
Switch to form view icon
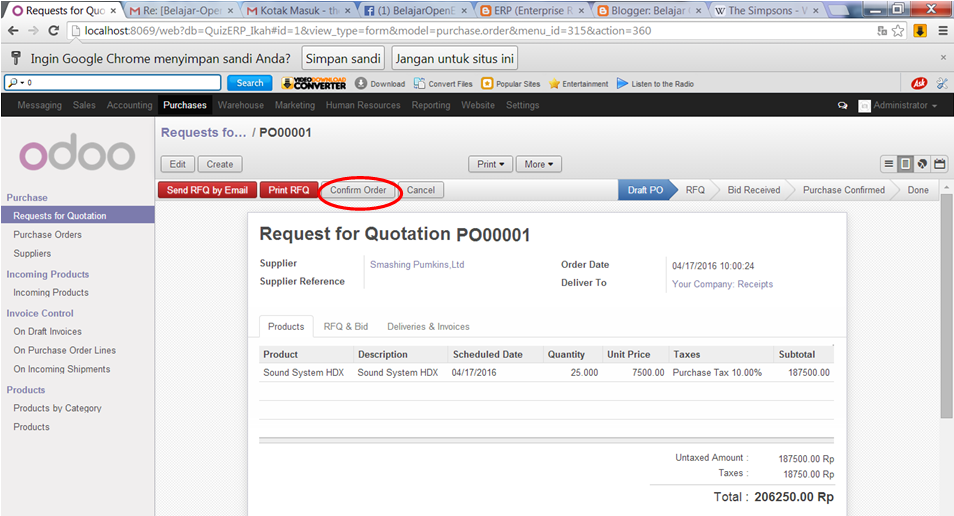(905, 164)
